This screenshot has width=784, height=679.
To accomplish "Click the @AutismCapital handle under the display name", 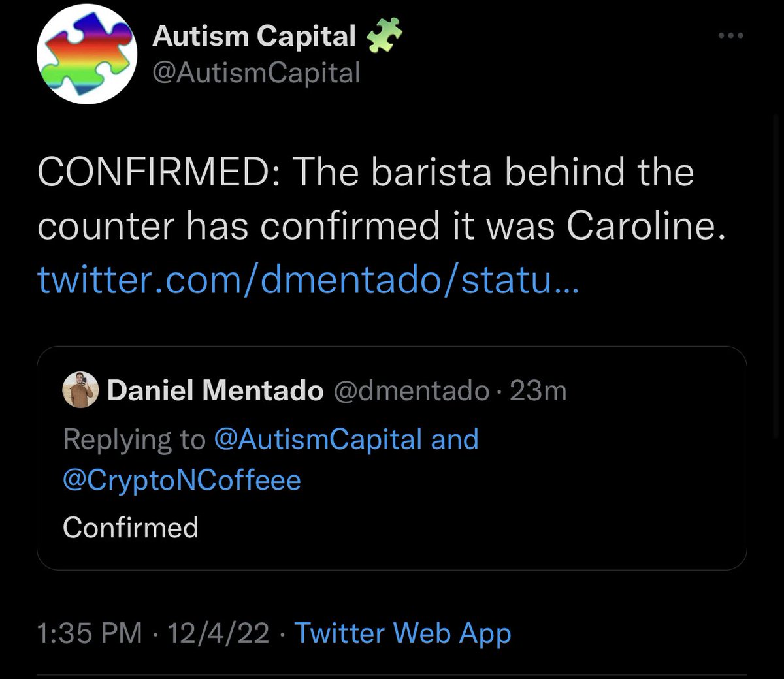I will pos(256,72).
